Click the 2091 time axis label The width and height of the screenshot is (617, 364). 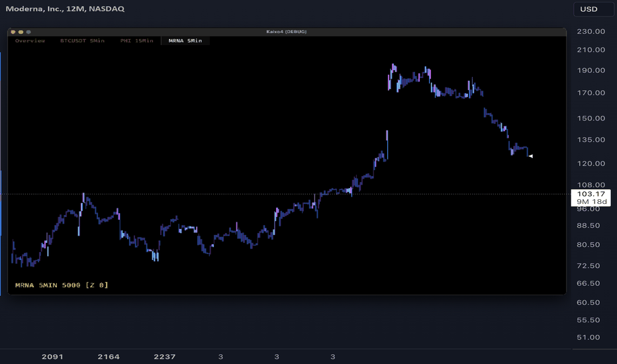click(x=52, y=357)
